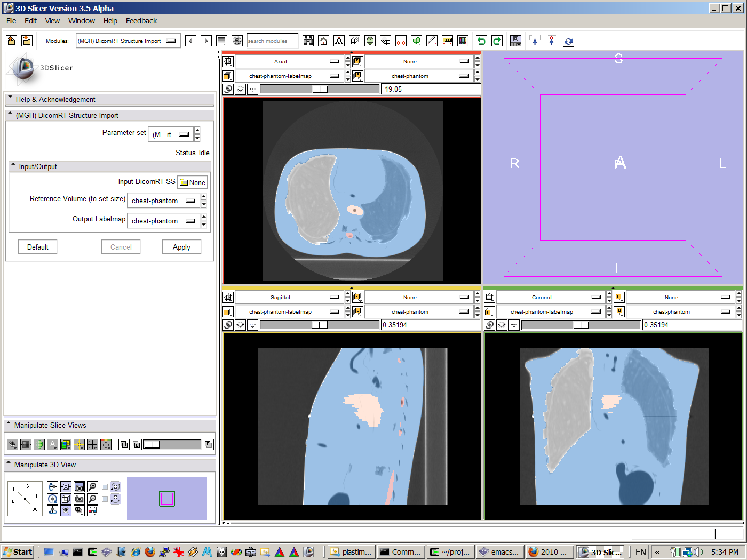This screenshot has width=747, height=560.
Task: Click the Apply button
Action: click(x=181, y=247)
